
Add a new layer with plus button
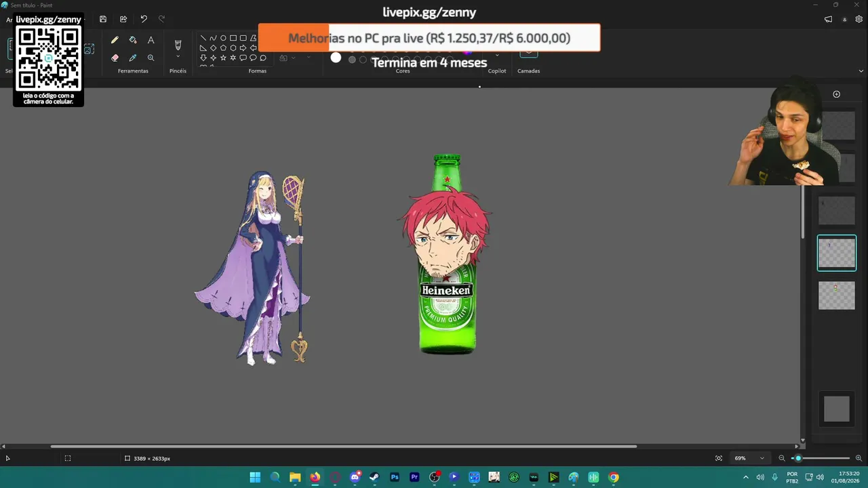(836, 94)
